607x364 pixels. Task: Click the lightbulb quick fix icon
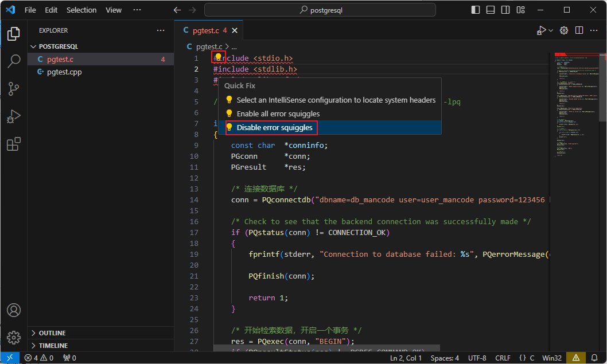(x=218, y=57)
